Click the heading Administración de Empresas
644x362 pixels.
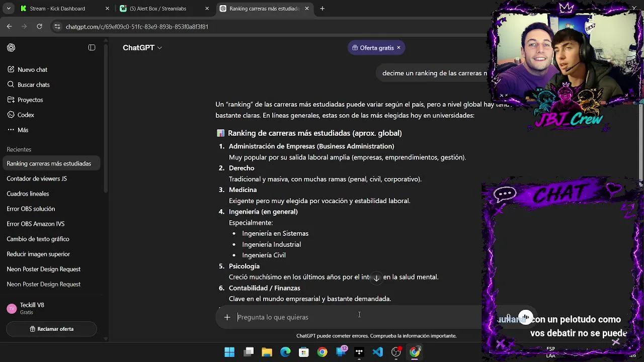(x=311, y=146)
